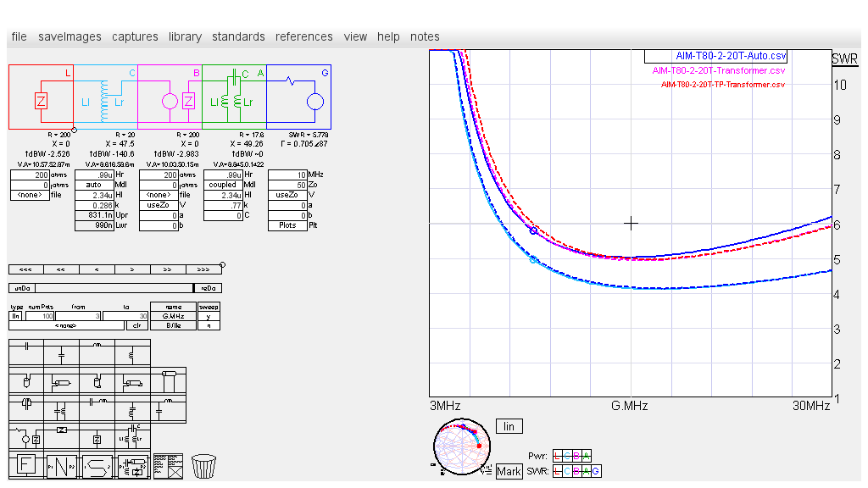Select the red L load block in circuit
This screenshot has height=488, width=868.
coord(41,97)
